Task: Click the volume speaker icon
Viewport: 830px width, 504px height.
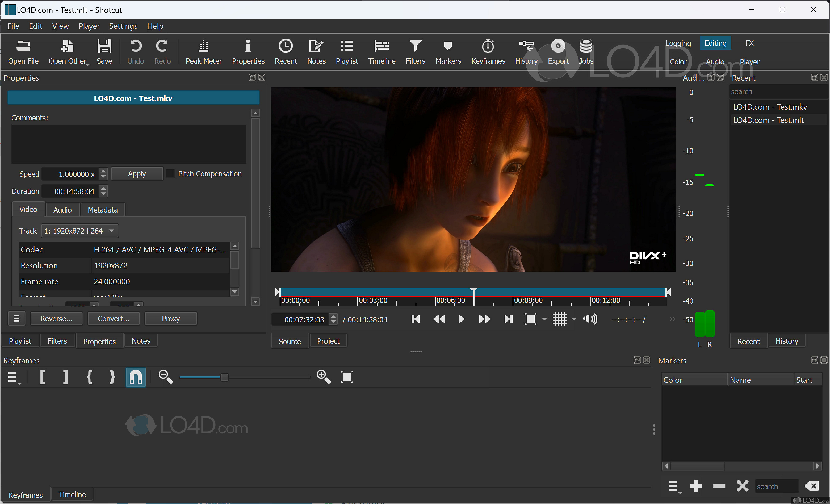Action: point(590,319)
